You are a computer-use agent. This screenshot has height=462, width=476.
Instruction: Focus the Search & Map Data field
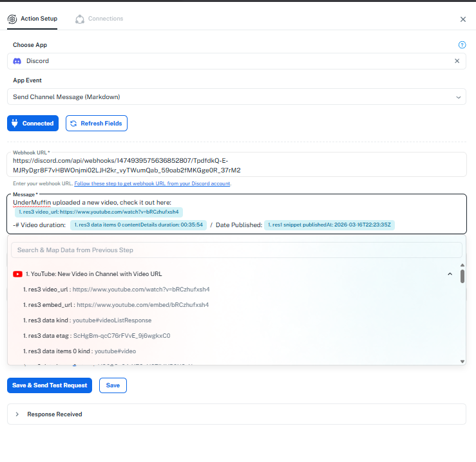click(236, 250)
